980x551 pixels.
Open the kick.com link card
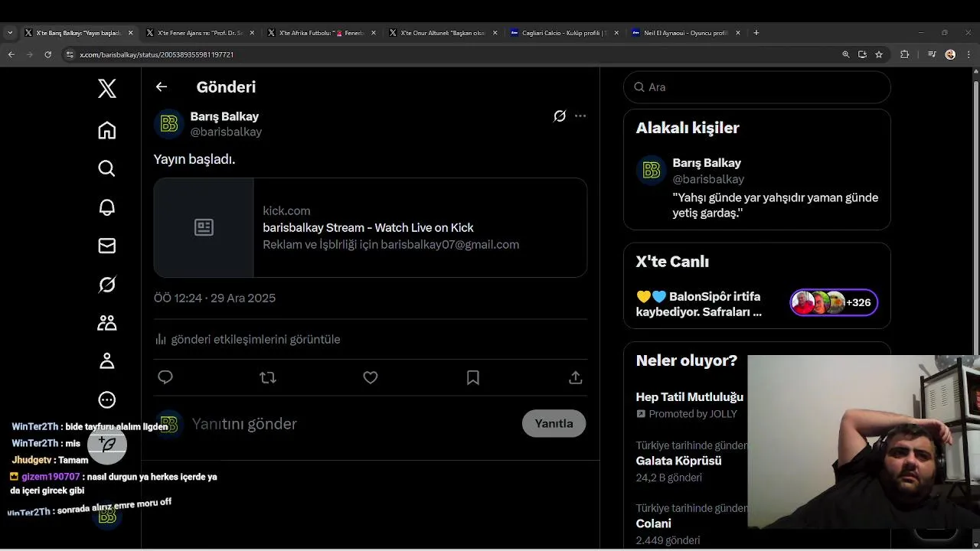(x=371, y=227)
